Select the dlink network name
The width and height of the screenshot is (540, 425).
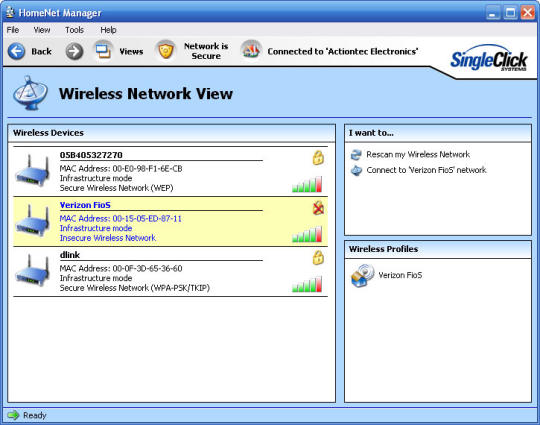70,255
